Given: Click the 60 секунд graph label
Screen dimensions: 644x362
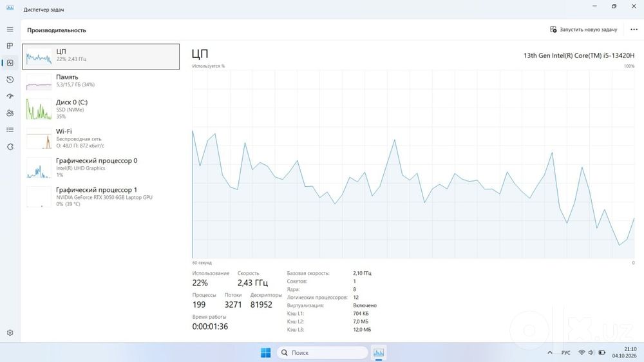Looking at the screenshot, I should 202,263.
